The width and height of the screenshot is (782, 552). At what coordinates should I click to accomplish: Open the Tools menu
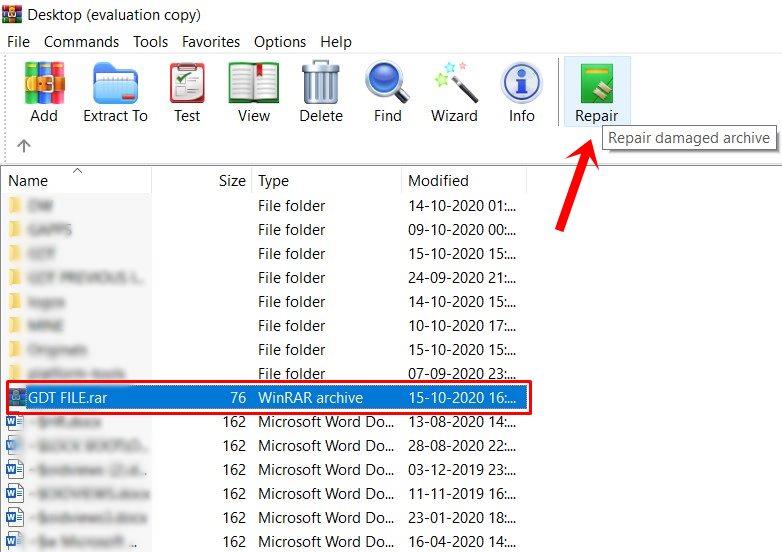150,42
